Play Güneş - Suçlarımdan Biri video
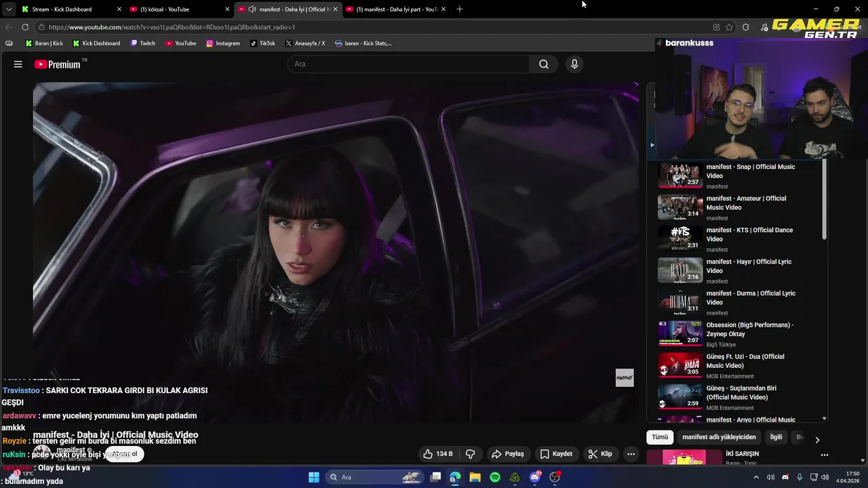 coord(739,397)
